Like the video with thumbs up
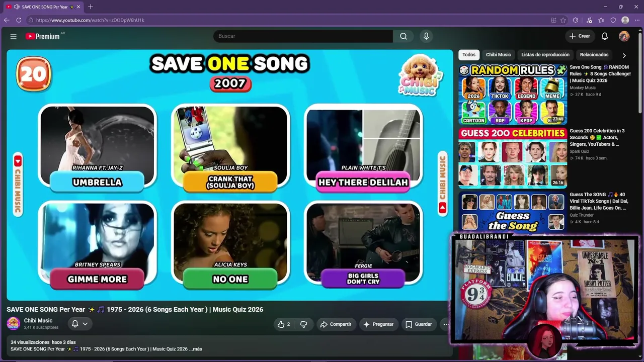Image resolution: width=644 pixels, height=362 pixels. 284,324
